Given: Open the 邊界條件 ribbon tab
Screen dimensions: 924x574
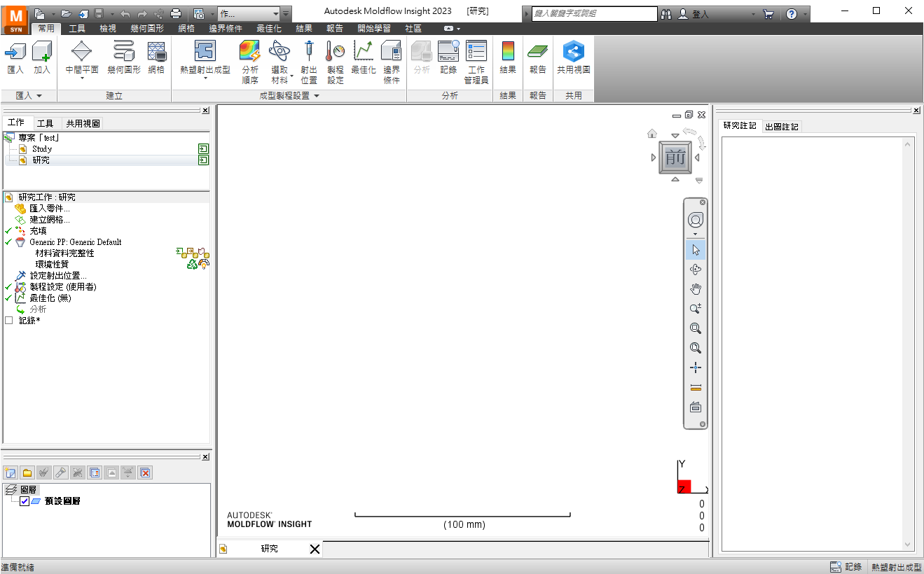Looking at the screenshot, I should [226, 29].
